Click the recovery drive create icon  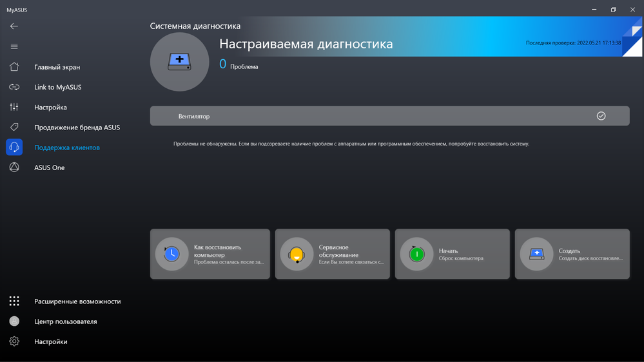536,254
